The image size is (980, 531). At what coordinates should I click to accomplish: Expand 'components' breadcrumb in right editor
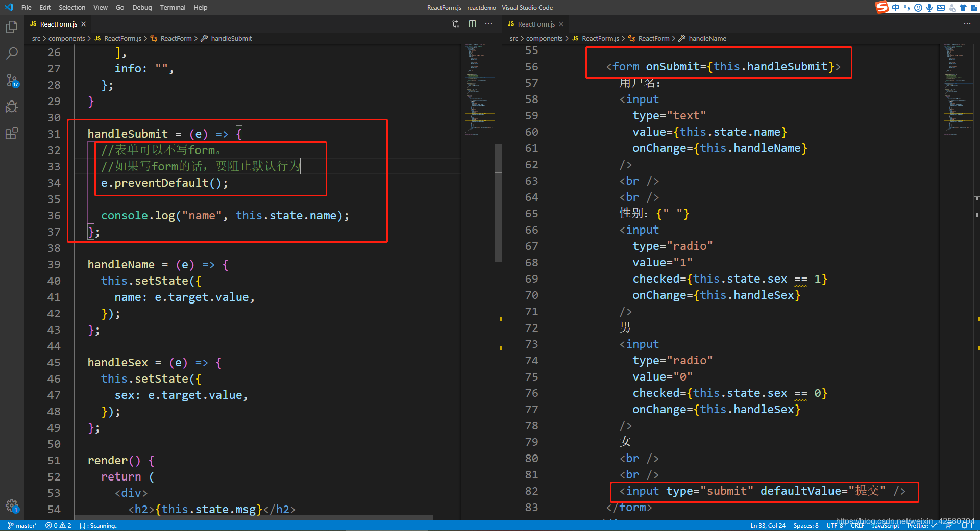[544, 38]
